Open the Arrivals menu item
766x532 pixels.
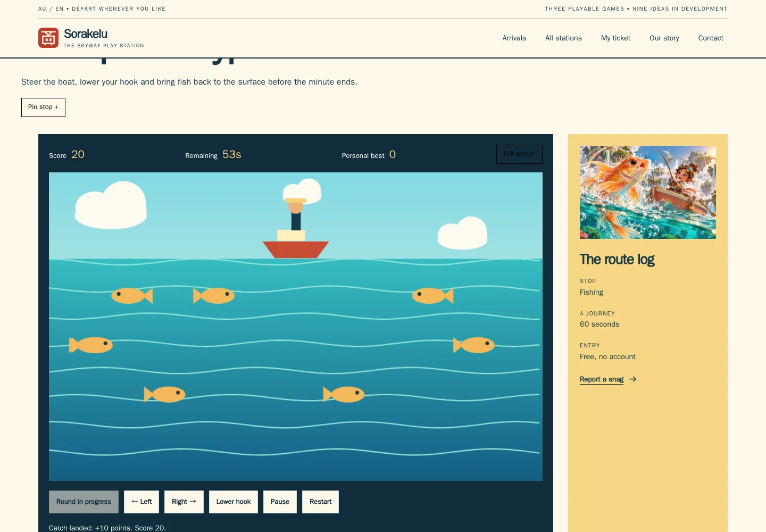point(514,38)
